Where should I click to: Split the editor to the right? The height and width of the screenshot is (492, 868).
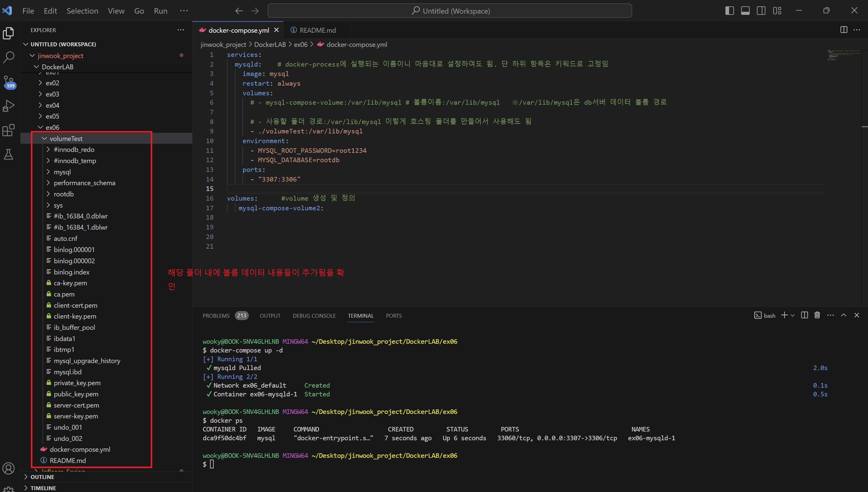843,30
